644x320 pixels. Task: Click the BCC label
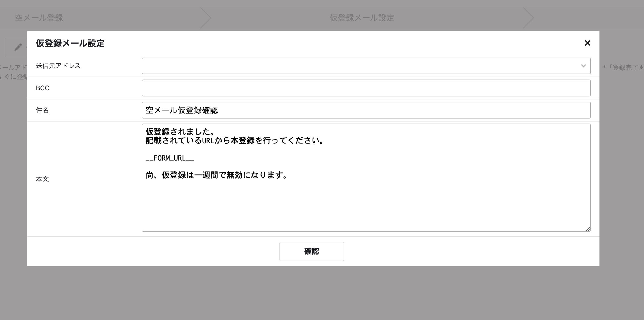coord(43,88)
